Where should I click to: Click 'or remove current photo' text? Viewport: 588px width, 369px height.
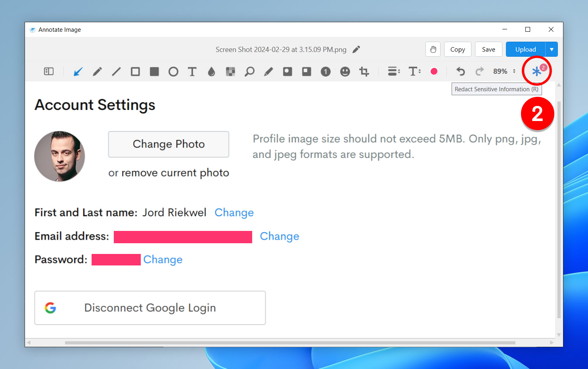(169, 173)
